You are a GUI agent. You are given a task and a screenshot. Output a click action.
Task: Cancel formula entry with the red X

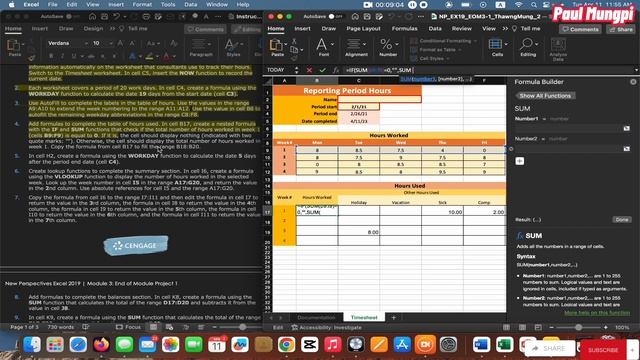coord(309,70)
